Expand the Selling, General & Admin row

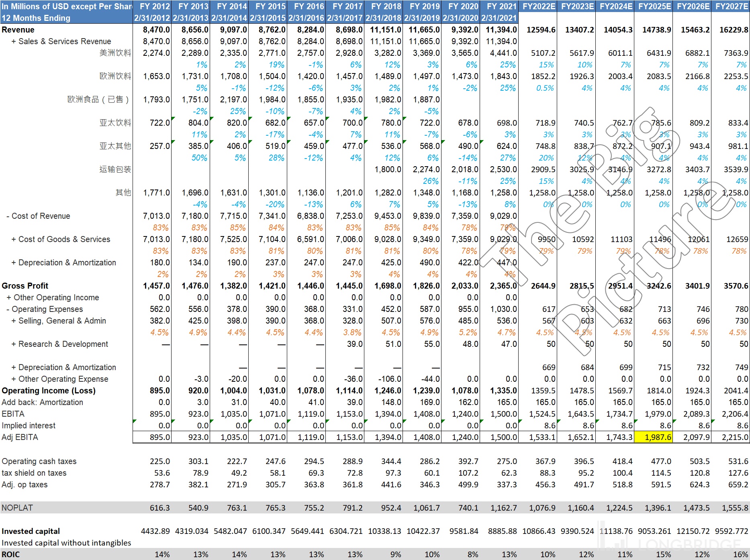coord(14,321)
